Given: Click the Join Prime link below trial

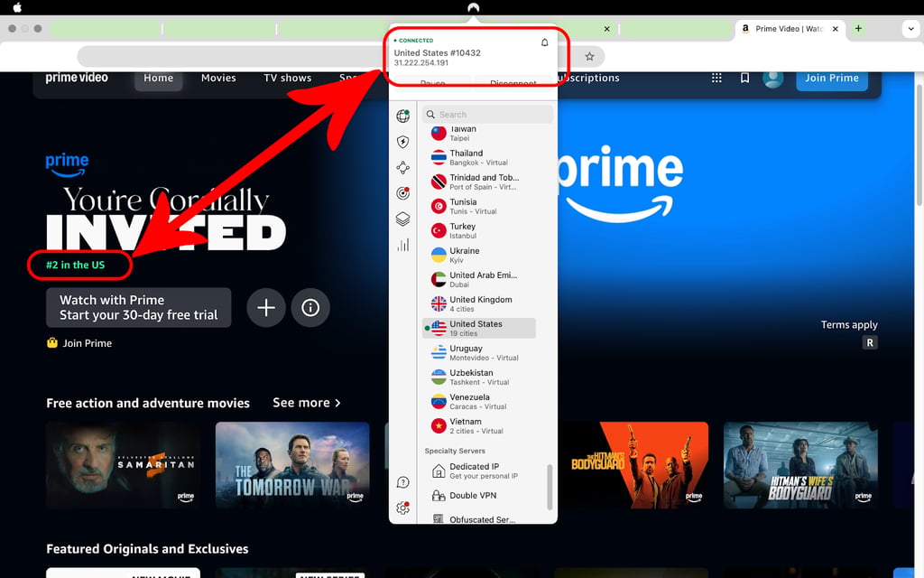Looking at the screenshot, I should 87,343.
